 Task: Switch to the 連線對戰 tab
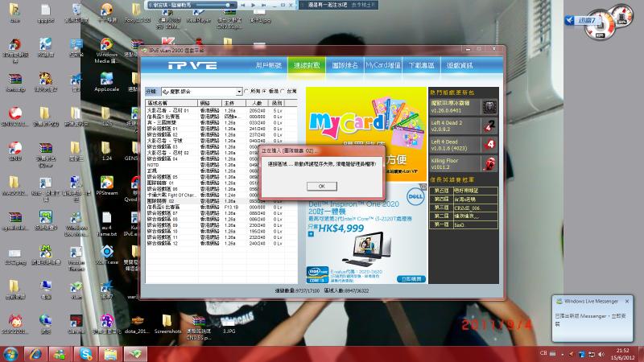pyautogui.click(x=307, y=65)
